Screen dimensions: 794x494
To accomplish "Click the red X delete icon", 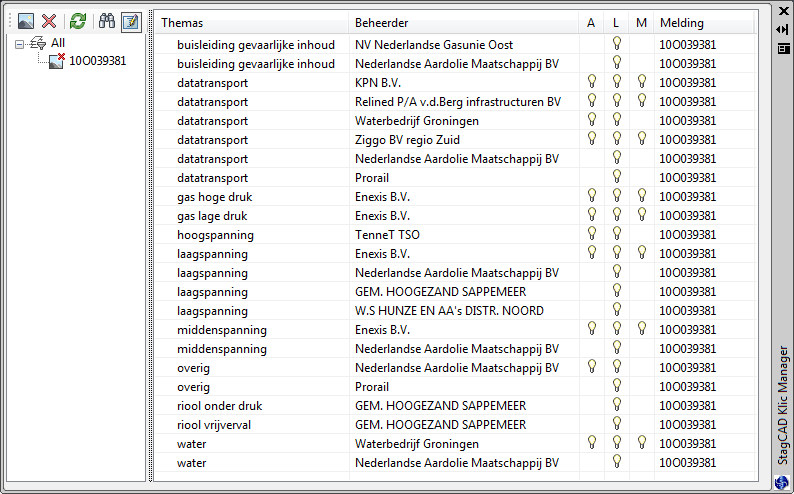I will (x=49, y=22).
